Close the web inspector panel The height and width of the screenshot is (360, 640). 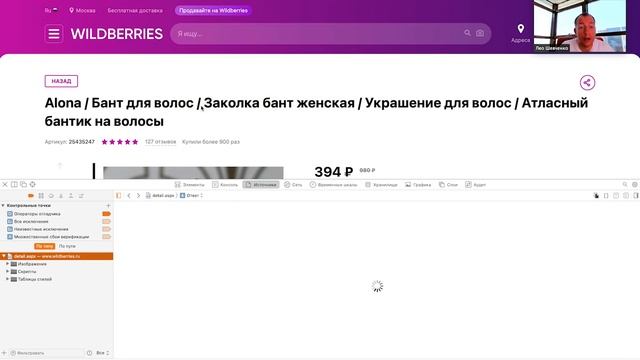pos(5,184)
